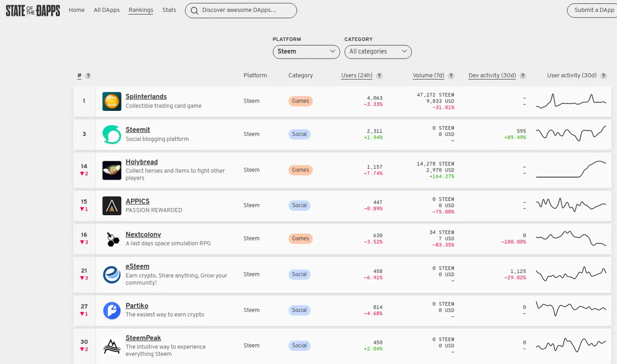Click Submit a DApp button
This screenshot has height=364, width=617.
coord(593,10)
